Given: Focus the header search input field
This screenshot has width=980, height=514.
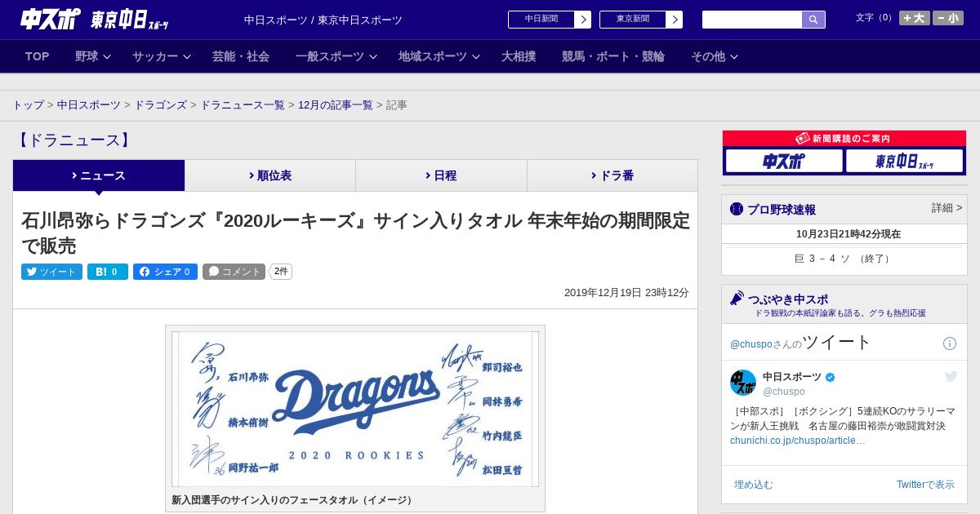Looking at the screenshot, I should pos(752,20).
